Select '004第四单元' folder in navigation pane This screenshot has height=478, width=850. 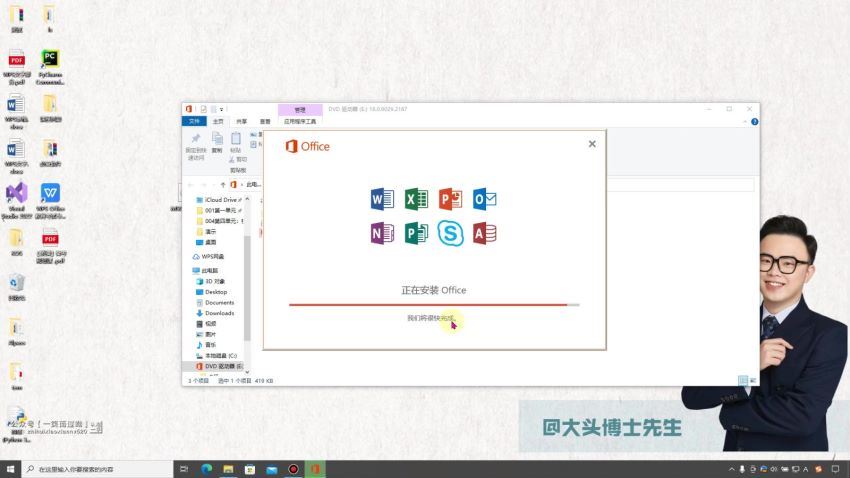point(218,221)
